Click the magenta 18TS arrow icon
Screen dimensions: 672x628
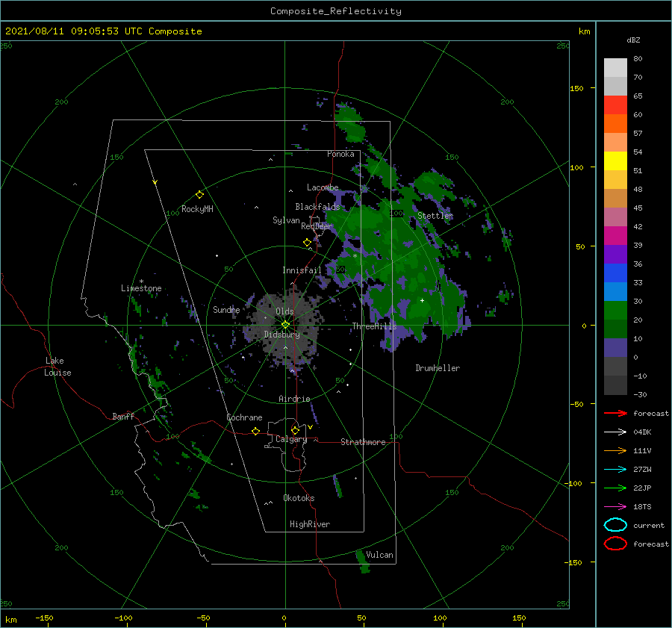(615, 507)
